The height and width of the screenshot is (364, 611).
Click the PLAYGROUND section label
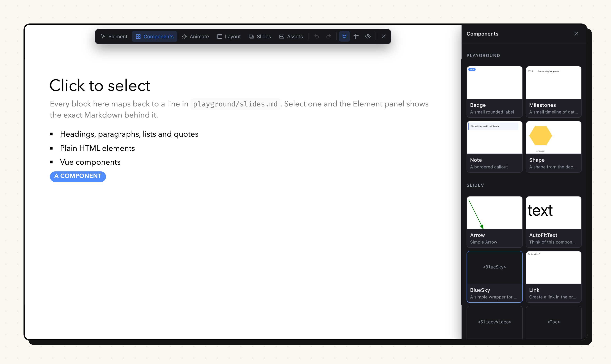483,56
